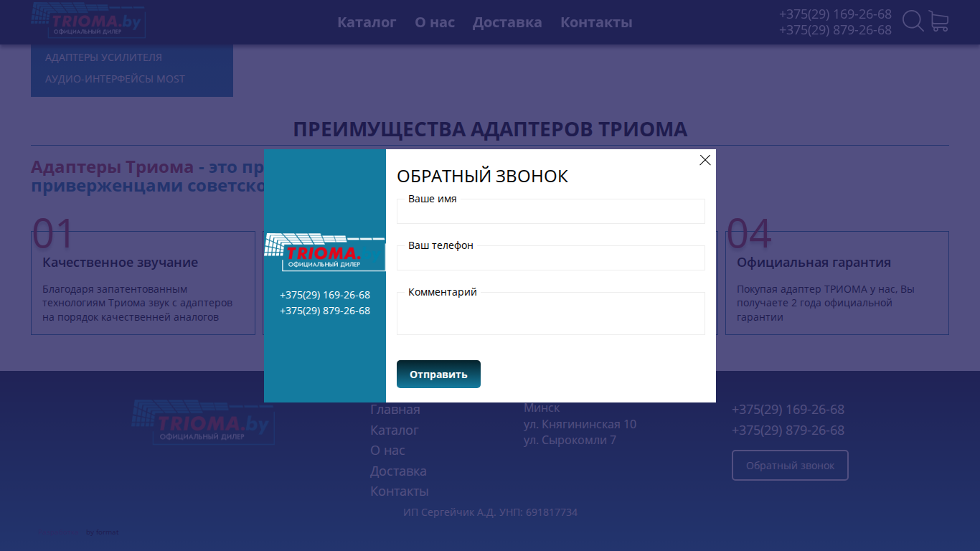Click the 'Обратный звонок' popup title
The height and width of the screenshot is (551, 980).
click(482, 176)
